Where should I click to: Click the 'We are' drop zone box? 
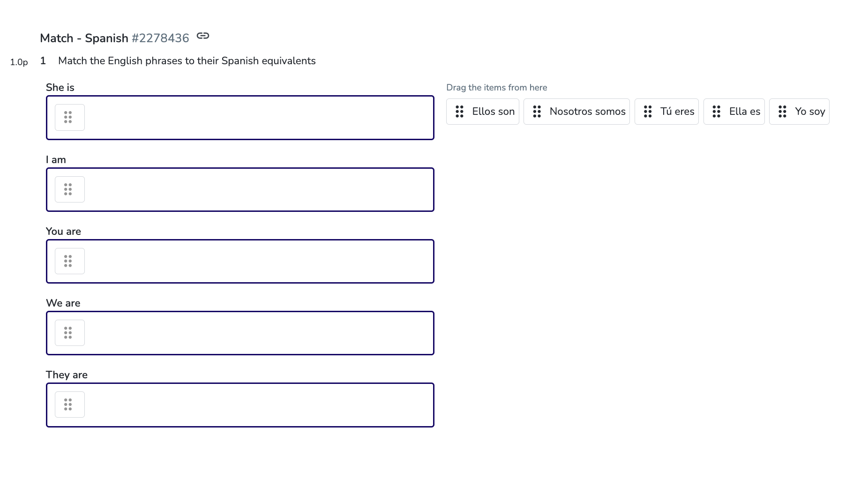pos(240,333)
